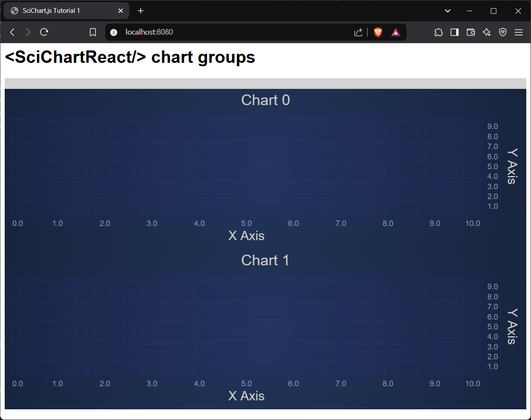This screenshot has height=420, width=531.
Task: Bookmark this page with bookmark icon
Action: pos(93,32)
